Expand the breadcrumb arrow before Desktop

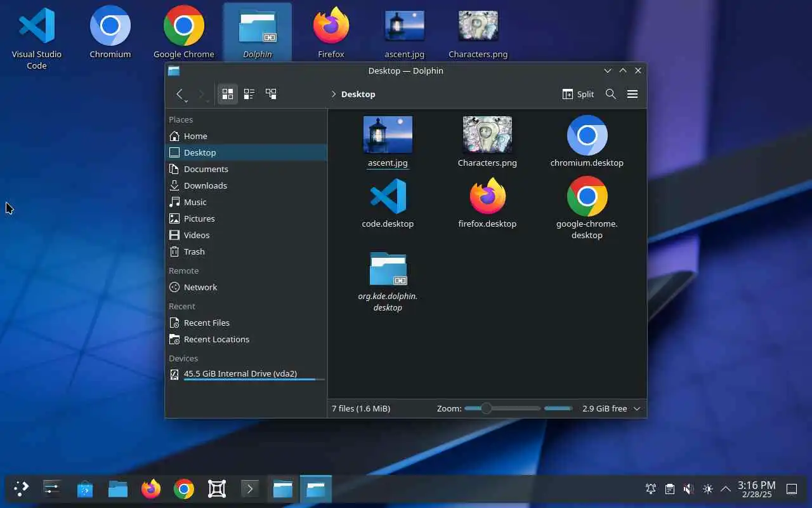[x=334, y=94]
